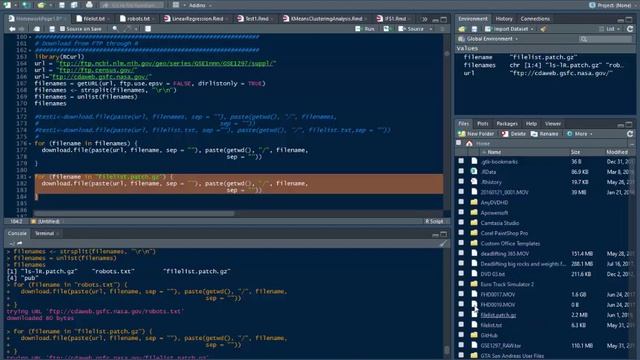The width and height of the screenshot is (640, 360).
Task: Go back to previous source location
Action: point(12,29)
